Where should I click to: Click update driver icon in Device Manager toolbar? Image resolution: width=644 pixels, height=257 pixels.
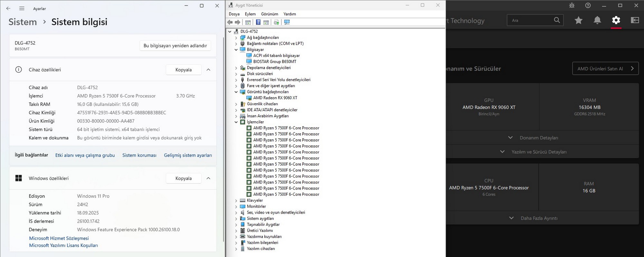pyautogui.click(x=276, y=22)
